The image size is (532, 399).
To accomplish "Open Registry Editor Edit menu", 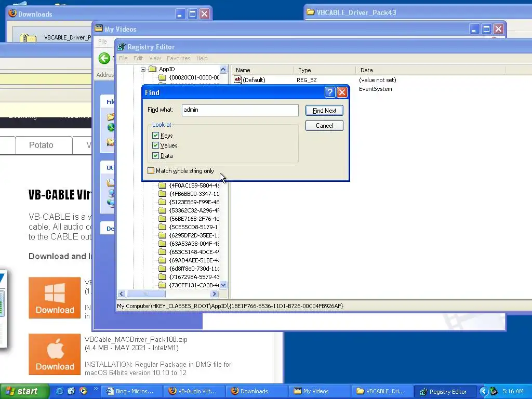I will pyautogui.click(x=138, y=58).
